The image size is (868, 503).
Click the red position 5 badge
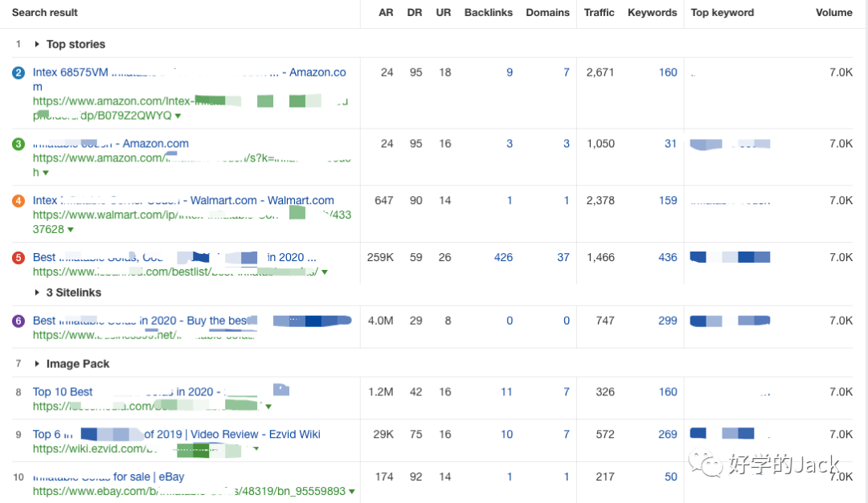18,258
